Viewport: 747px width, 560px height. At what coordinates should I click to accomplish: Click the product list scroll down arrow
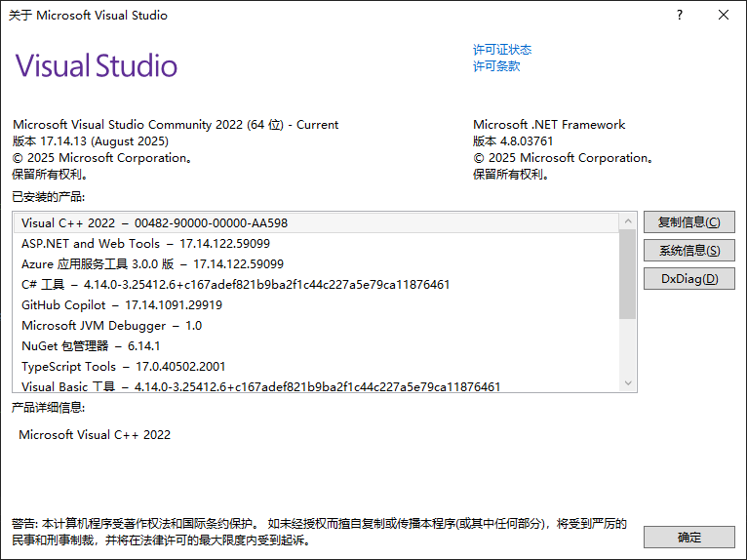pos(628,382)
